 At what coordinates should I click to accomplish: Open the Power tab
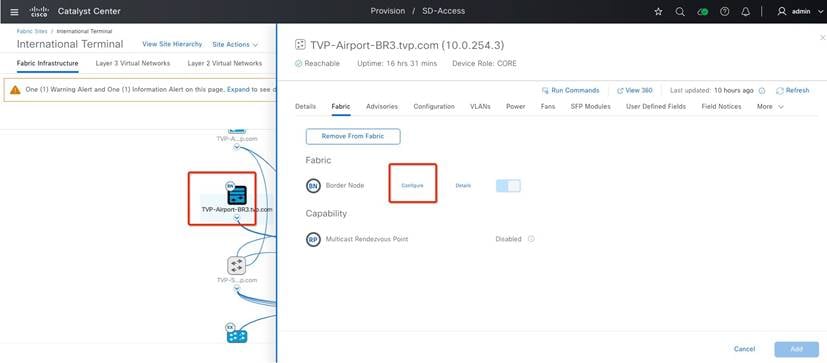pos(516,107)
